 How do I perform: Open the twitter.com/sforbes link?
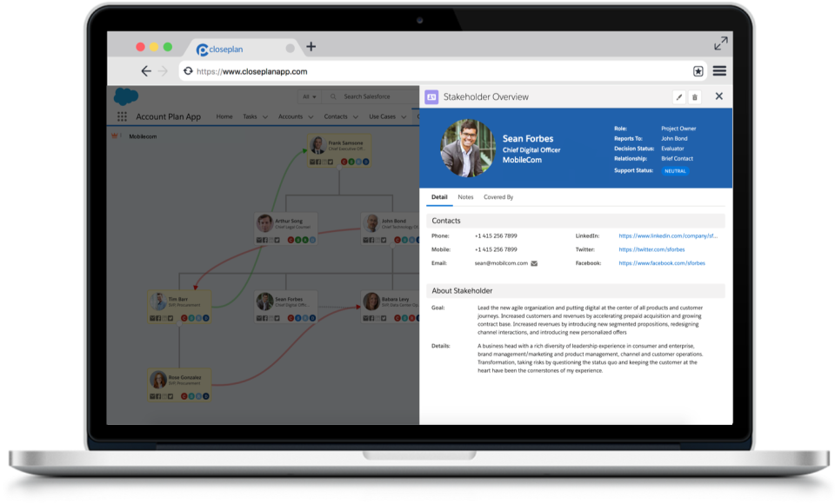tap(651, 249)
